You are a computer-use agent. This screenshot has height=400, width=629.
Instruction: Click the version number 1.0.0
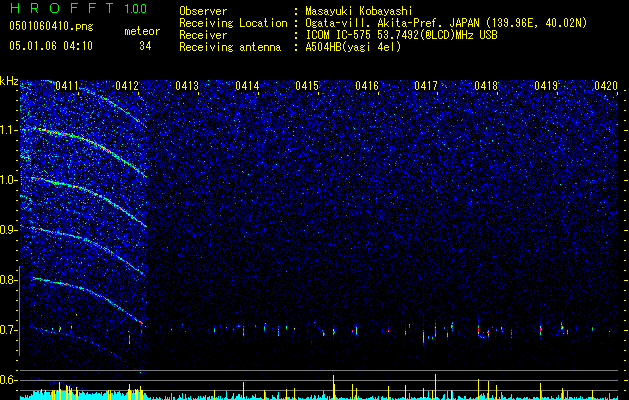[135, 8]
